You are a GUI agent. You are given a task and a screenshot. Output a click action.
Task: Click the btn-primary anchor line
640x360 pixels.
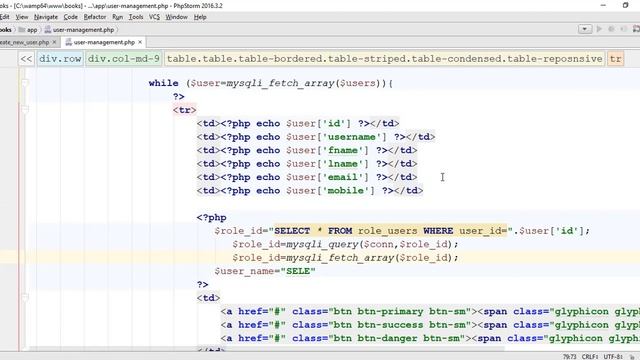[430, 311]
